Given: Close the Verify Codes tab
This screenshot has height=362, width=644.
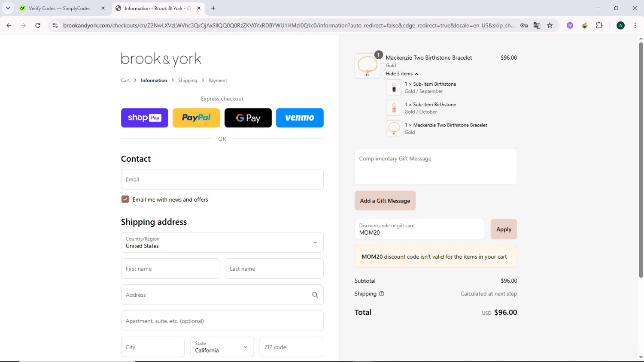Looking at the screenshot, I should pos(103,8).
